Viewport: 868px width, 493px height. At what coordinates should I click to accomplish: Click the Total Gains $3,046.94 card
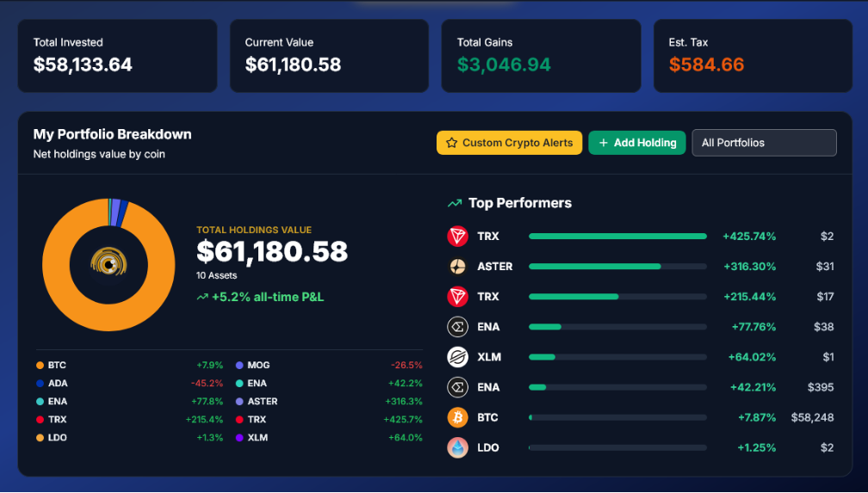541,56
